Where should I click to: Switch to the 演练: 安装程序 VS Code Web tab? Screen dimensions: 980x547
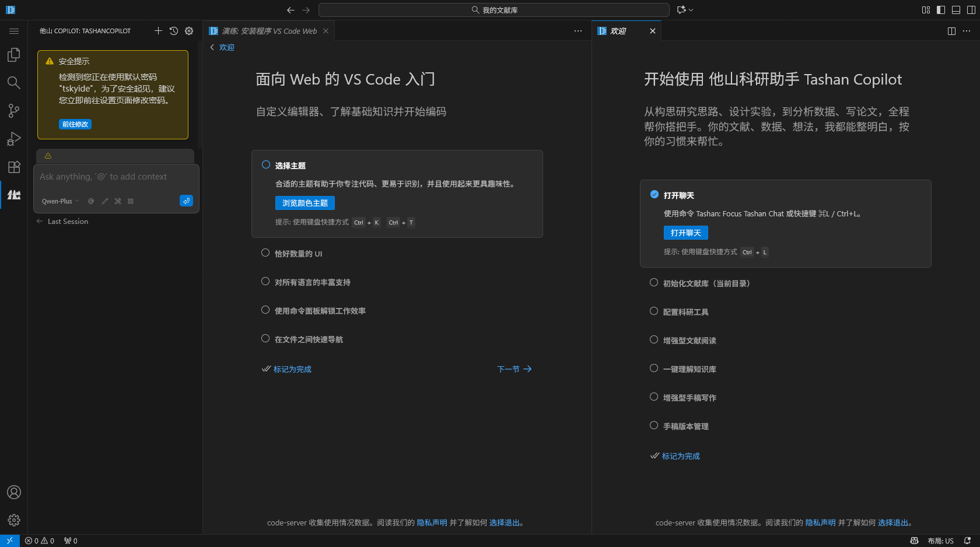tap(268, 31)
